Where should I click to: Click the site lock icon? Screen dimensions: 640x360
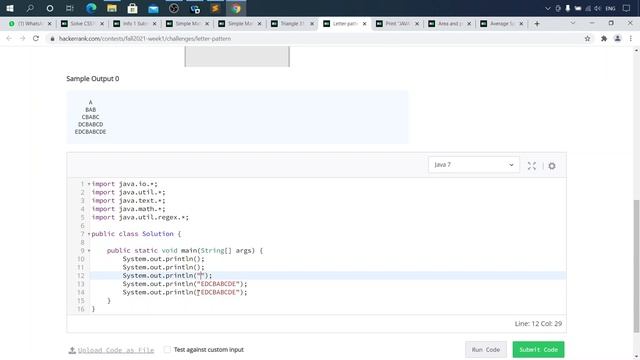[x=52, y=38]
